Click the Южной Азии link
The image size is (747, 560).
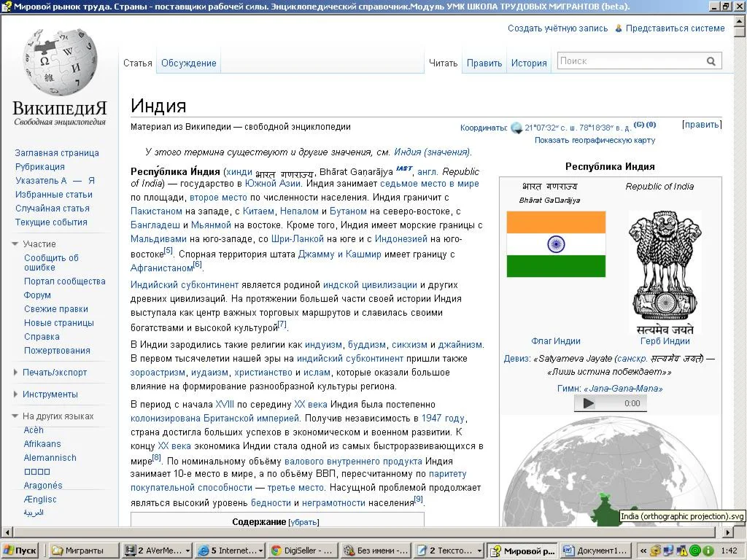(x=272, y=184)
